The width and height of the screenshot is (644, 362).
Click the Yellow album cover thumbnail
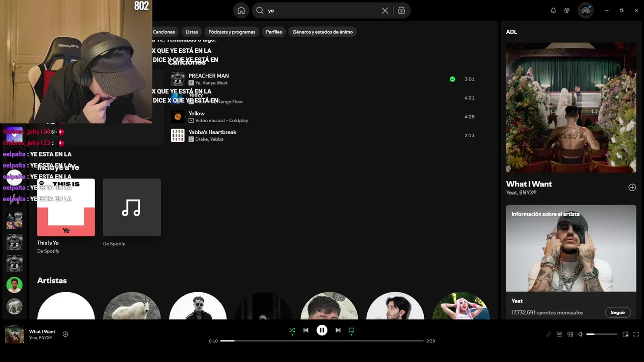pyautogui.click(x=178, y=117)
